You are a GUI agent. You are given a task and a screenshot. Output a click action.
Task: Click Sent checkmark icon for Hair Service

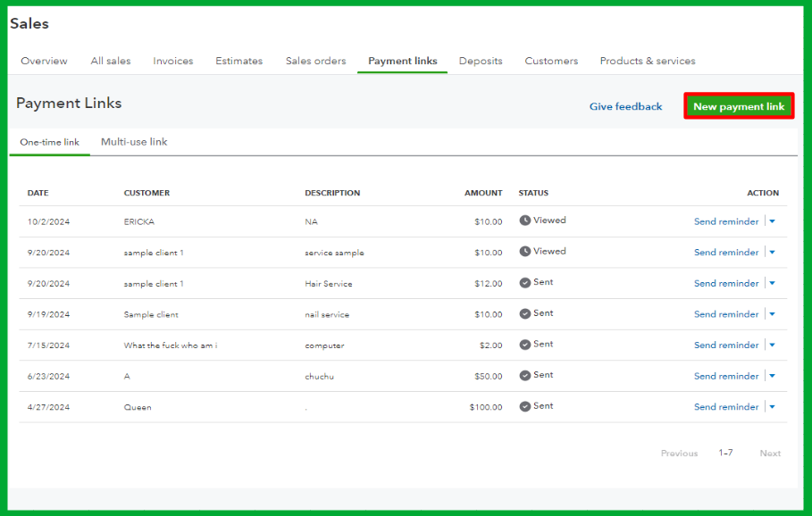[525, 283]
